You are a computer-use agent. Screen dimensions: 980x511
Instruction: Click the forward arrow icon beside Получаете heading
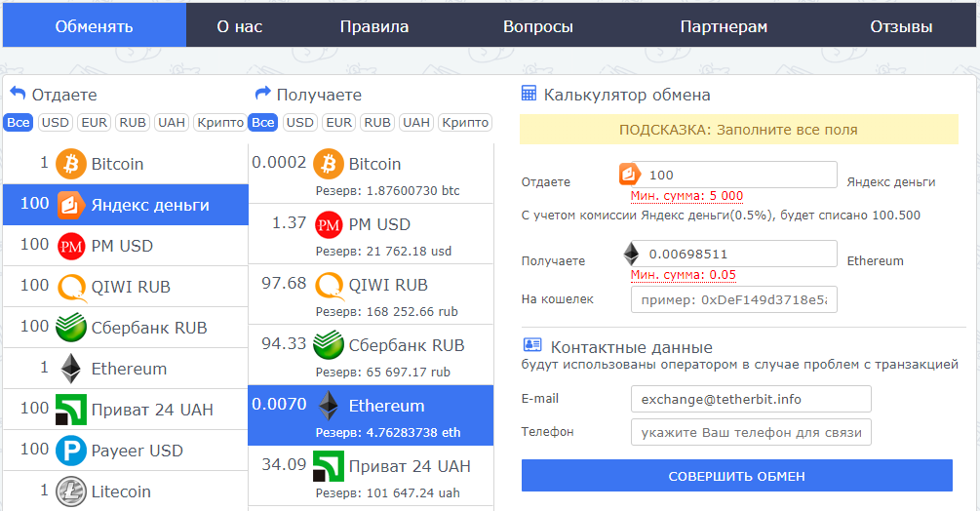click(262, 94)
